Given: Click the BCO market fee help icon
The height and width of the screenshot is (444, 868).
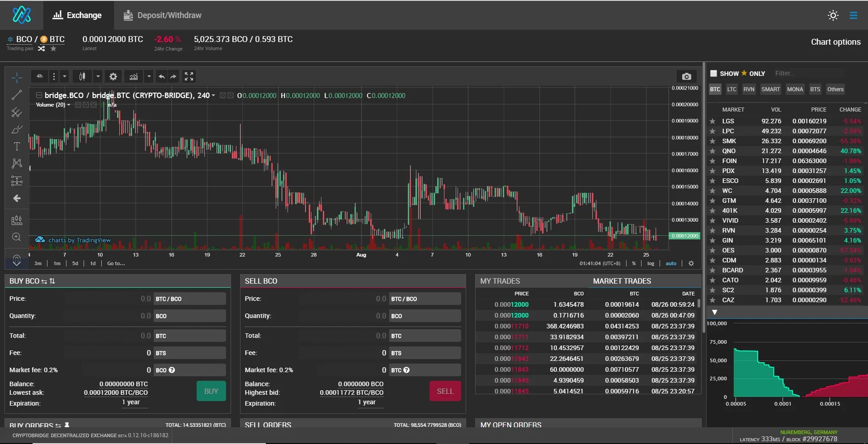Looking at the screenshot, I should (x=172, y=370).
